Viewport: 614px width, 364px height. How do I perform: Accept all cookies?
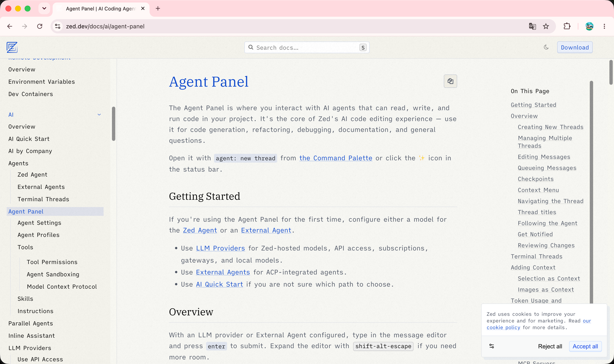pos(585,346)
